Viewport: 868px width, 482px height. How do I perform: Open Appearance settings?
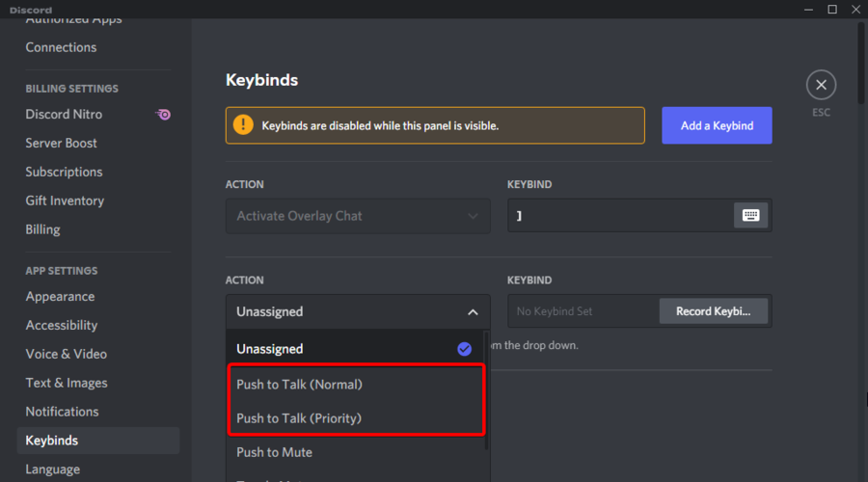60,297
